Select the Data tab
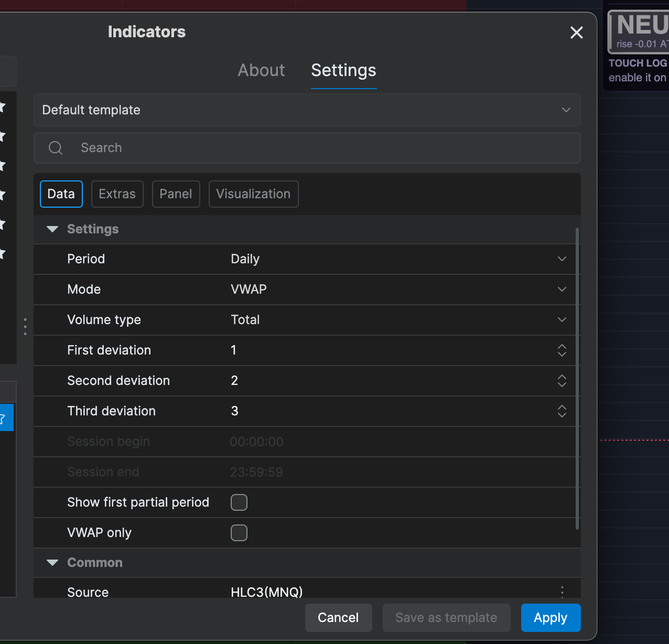Image resolution: width=669 pixels, height=644 pixels. [x=61, y=194]
